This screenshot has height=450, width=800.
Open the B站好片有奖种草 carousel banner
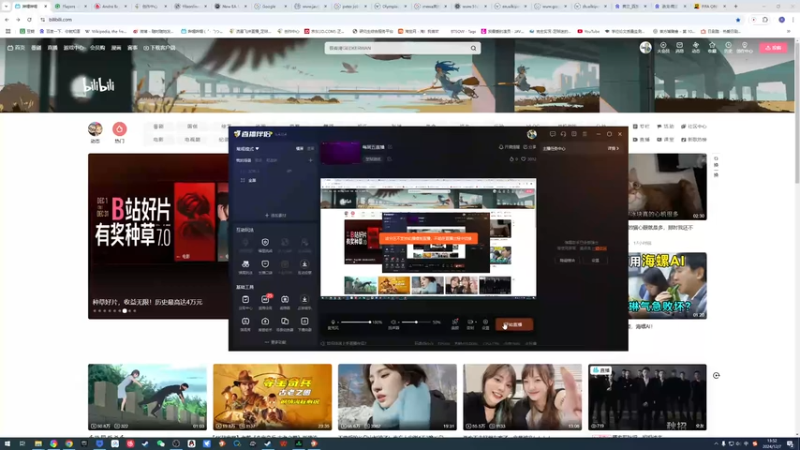(x=158, y=236)
